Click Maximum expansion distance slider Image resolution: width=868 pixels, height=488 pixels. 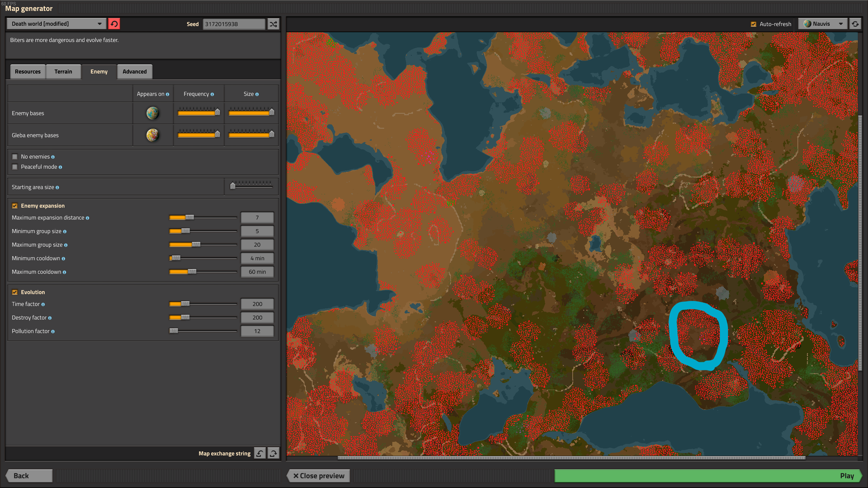(203, 217)
